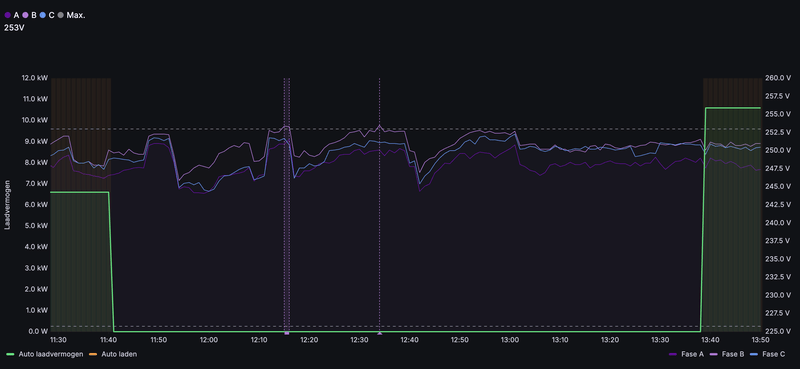Toggle the Fase A legend entry
Image resolution: width=800 pixels, height=369 pixels.
pos(686,353)
